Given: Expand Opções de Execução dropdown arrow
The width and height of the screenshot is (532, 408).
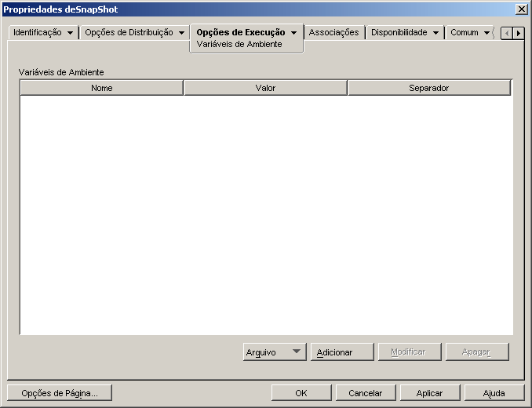Looking at the screenshot, I should pyautogui.click(x=293, y=33).
